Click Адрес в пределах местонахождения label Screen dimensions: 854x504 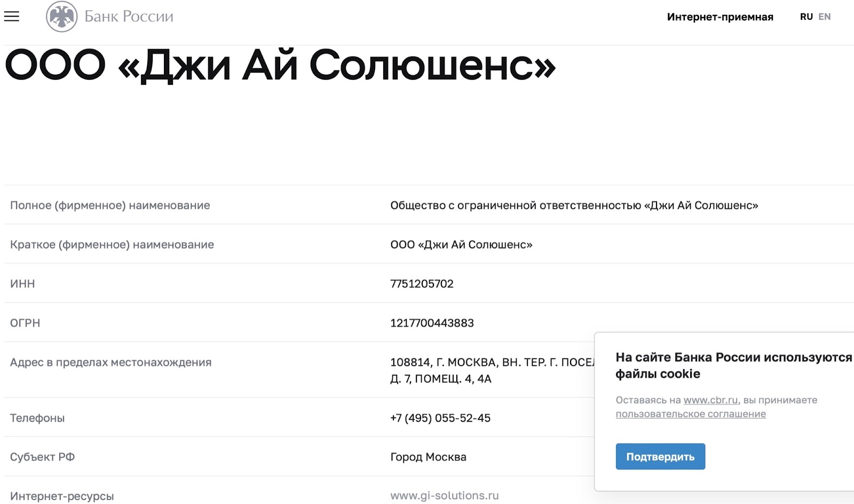(110, 362)
